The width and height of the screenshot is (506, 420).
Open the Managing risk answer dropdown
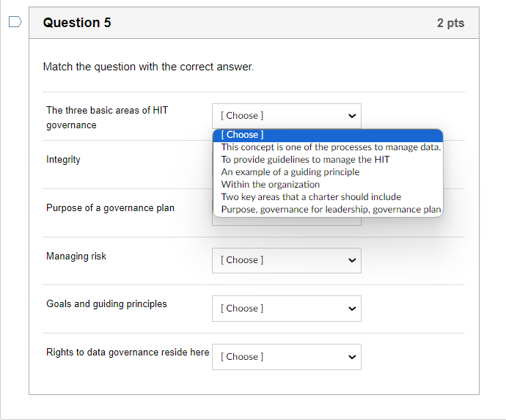pyautogui.click(x=286, y=260)
